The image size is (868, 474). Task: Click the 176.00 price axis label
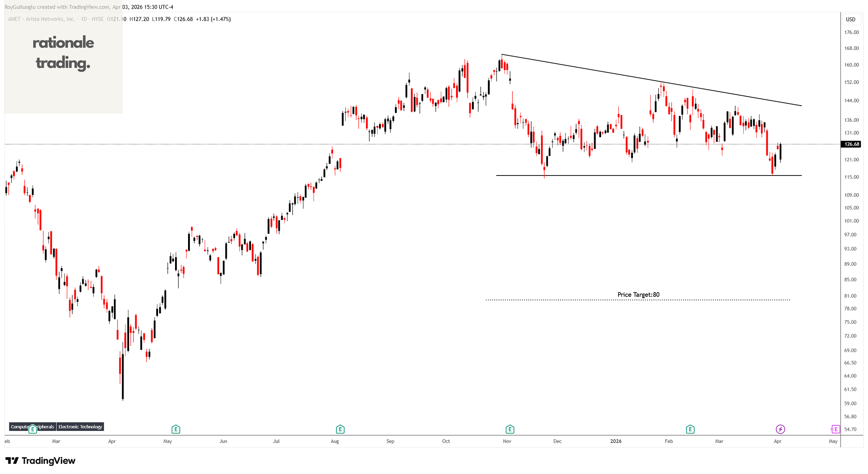point(851,33)
